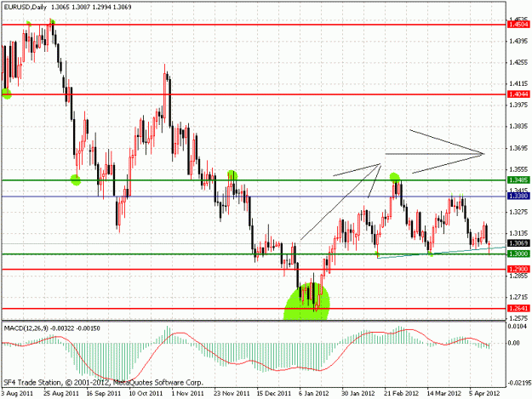Click the 3 Aug 2011 date label
This screenshot has width=532, height=399.
click(18, 393)
